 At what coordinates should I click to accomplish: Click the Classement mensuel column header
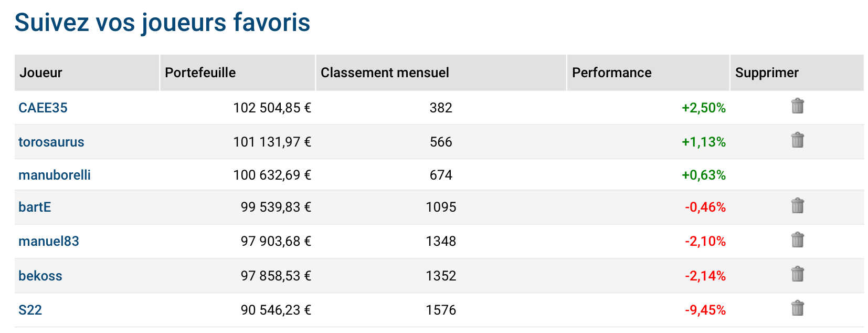(441, 72)
